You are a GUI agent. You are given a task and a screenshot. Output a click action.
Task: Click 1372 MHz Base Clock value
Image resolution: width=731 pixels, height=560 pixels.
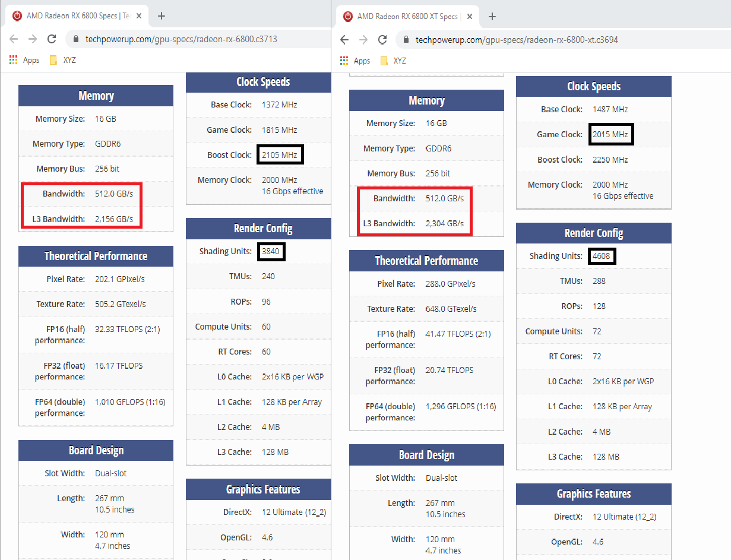pos(279,105)
